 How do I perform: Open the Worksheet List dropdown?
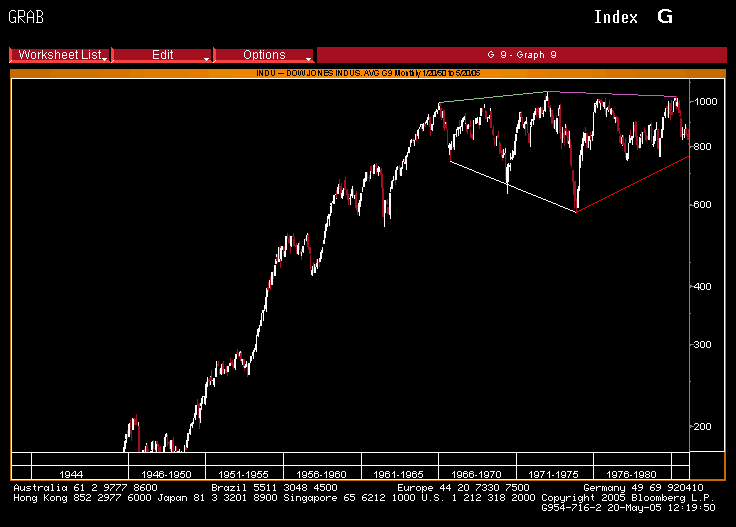click(61, 55)
